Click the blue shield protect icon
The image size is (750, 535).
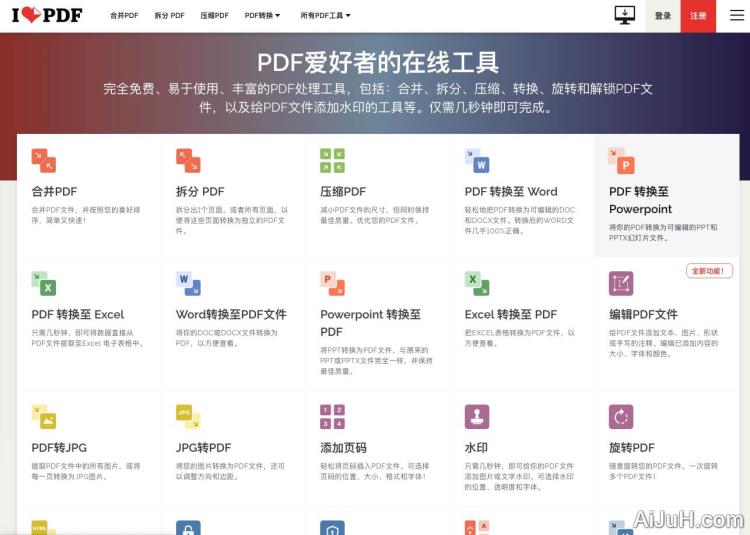(332, 528)
